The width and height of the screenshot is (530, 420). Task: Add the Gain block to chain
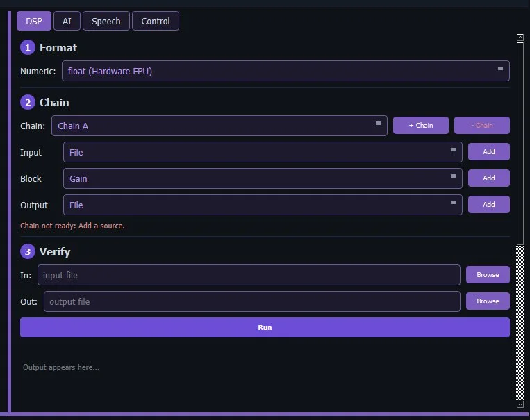pos(489,178)
